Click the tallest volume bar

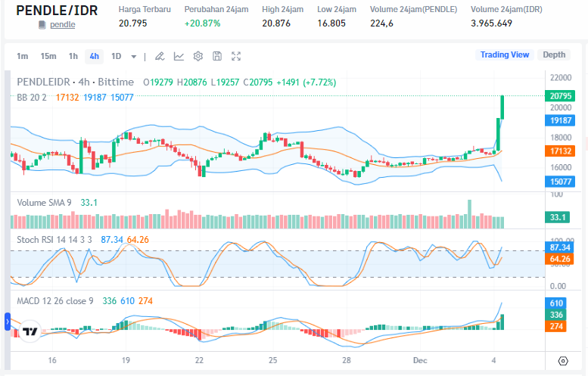point(469,214)
